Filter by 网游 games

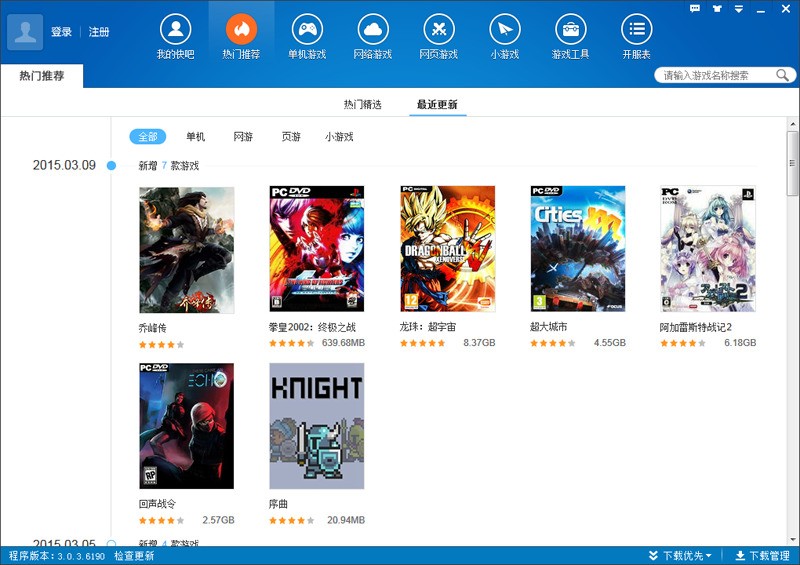243,137
